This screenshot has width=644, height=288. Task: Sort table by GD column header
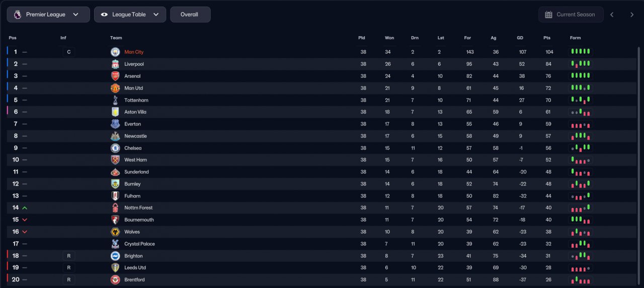point(520,38)
